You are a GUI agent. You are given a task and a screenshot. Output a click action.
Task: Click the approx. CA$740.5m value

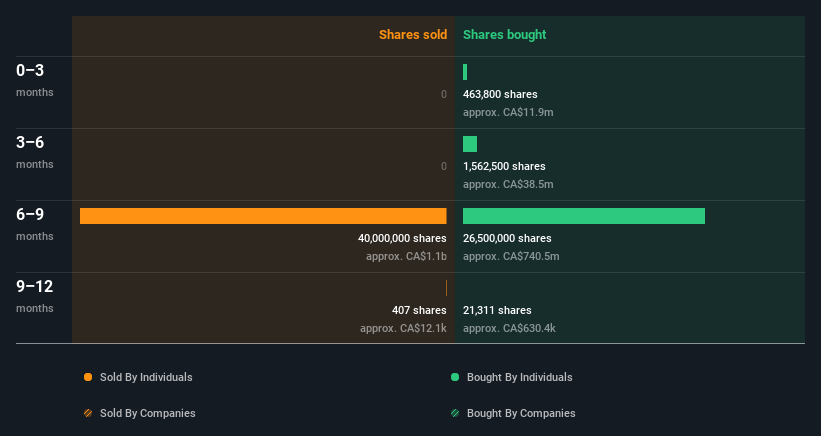[511, 256]
